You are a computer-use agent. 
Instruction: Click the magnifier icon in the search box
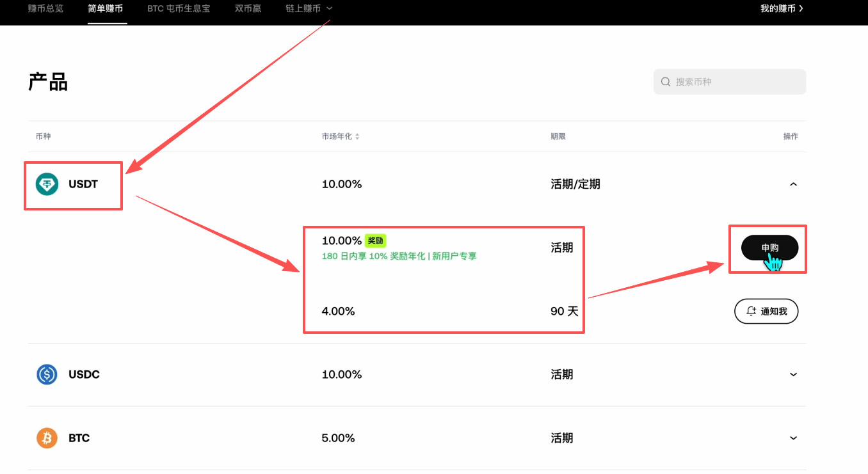point(666,81)
